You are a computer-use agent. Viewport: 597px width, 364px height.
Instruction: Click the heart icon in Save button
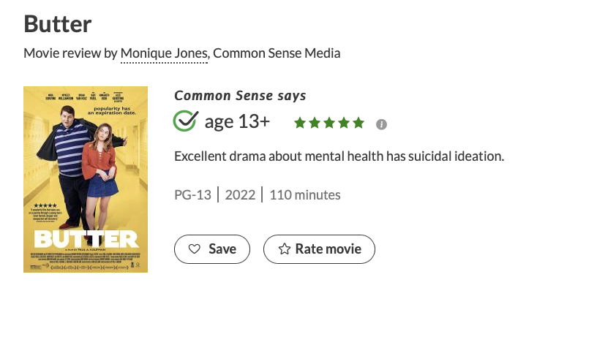pyautogui.click(x=195, y=249)
